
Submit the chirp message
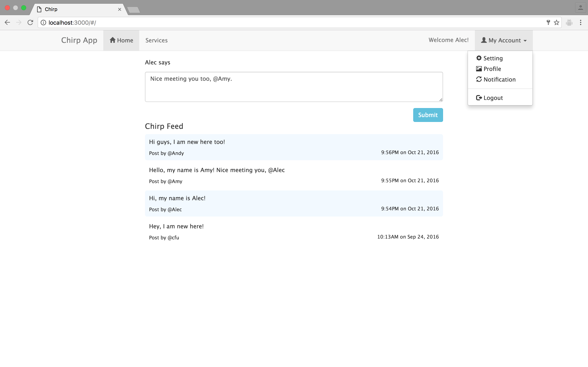click(x=428, y=115)
